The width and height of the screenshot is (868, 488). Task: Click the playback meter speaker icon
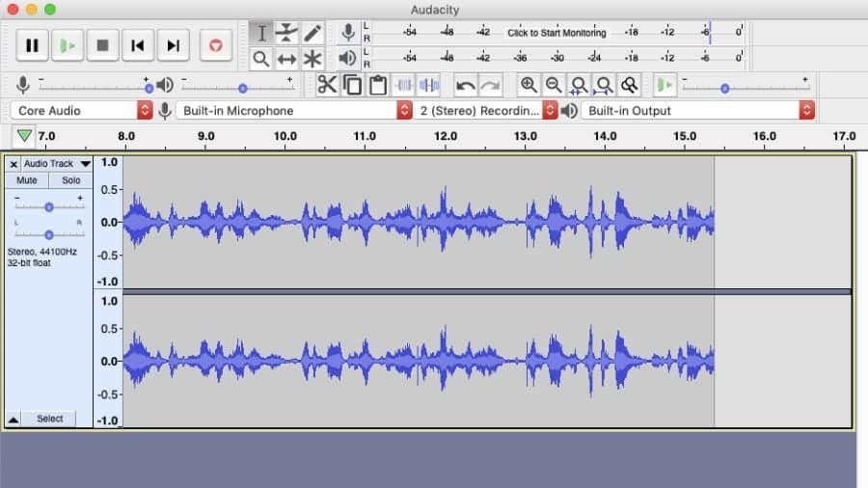347,58
